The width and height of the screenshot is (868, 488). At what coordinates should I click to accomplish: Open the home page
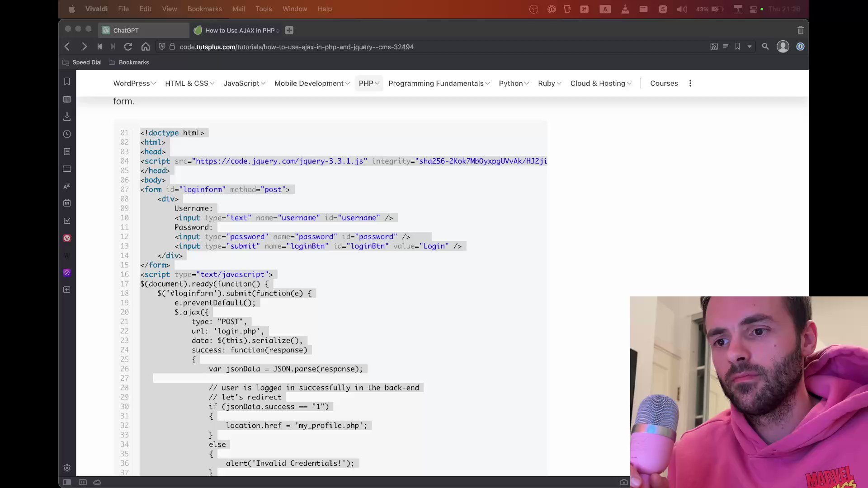[x=146, y=47]
